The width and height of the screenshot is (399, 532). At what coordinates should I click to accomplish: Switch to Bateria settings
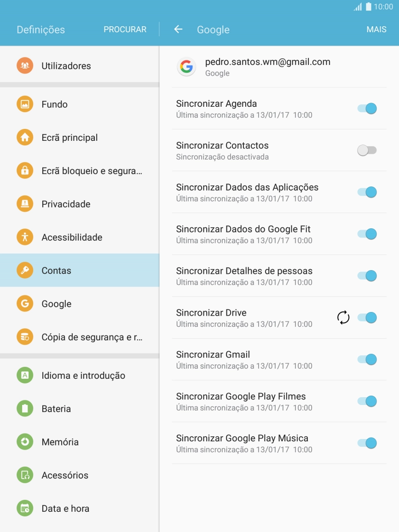click(24, 408)
